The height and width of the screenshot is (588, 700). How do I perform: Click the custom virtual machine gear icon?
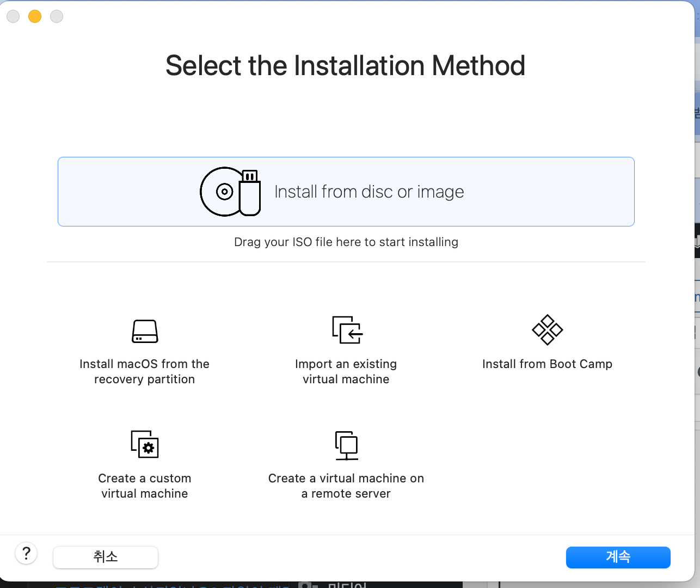145,444
